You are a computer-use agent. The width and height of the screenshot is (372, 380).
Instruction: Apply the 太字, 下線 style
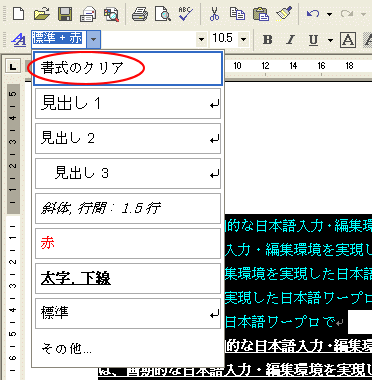(128, 279)
